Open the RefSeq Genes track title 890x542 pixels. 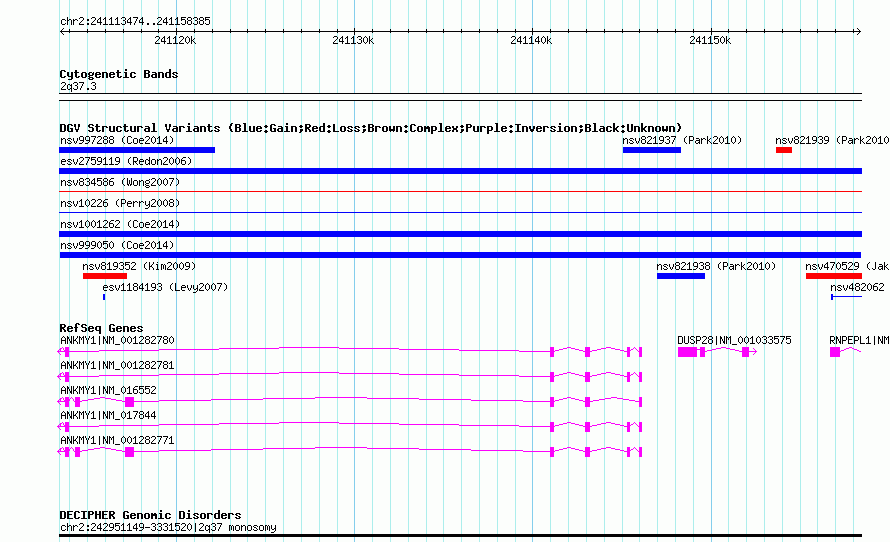(x=101, y=329)
